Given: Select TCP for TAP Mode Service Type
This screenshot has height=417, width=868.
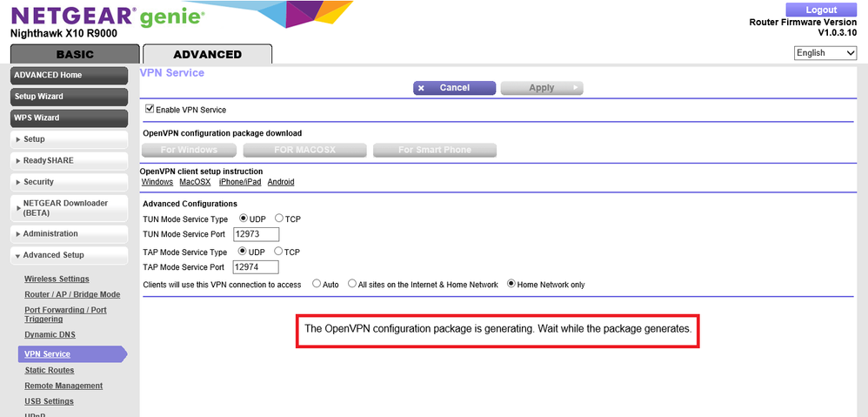Looking at the screenshot, I should click(x=278, y=251).
